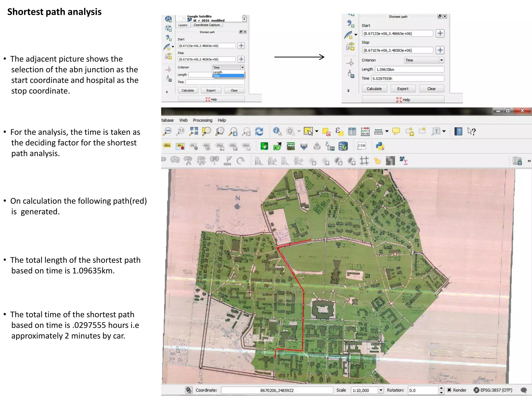The width and height of the screenshot is (532, 399).
Task: Open the CSW catalog client icon
Action: (x=361, y=146)
